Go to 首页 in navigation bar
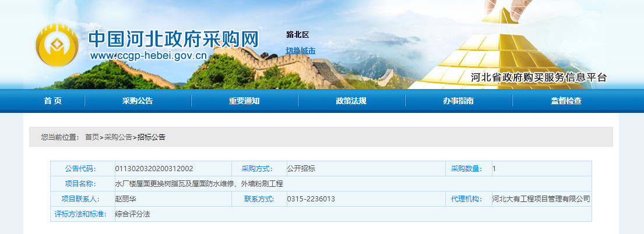 (x=53, y=101)
